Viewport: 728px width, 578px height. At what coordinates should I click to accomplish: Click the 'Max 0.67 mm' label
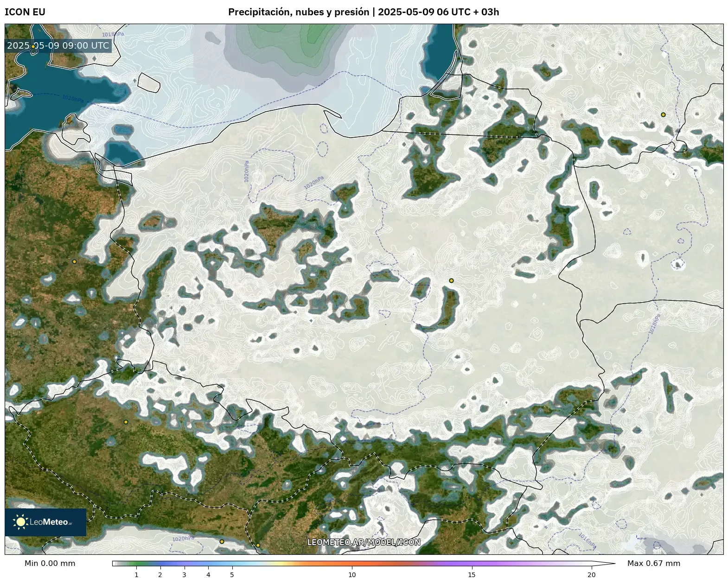(654, 563)
